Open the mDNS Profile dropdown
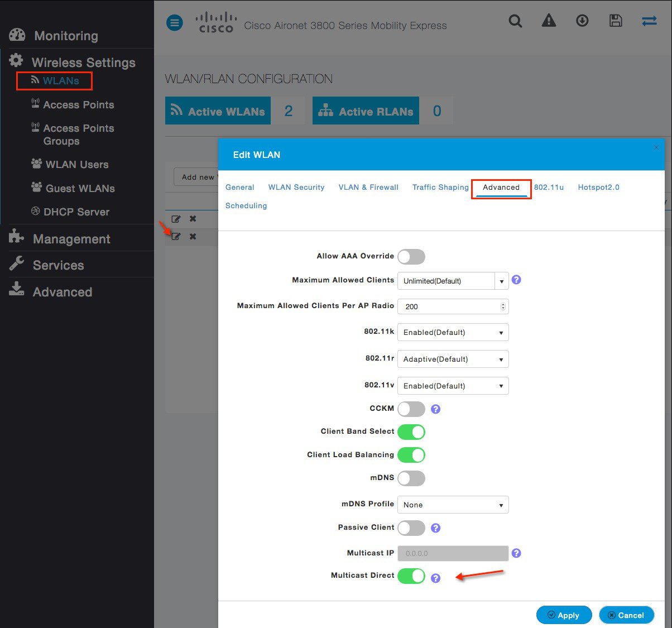The image size is (672, 628). (x=453, y=505)
